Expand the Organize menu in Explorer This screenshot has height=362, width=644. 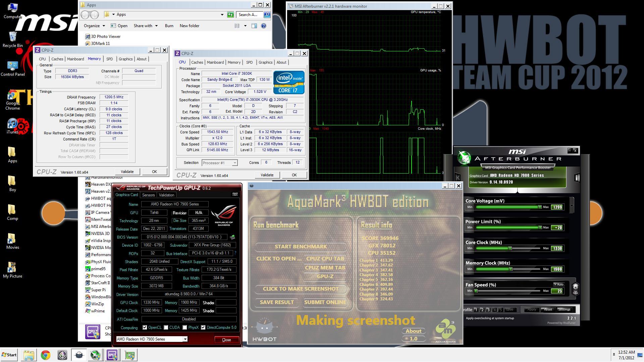(94, 26)
